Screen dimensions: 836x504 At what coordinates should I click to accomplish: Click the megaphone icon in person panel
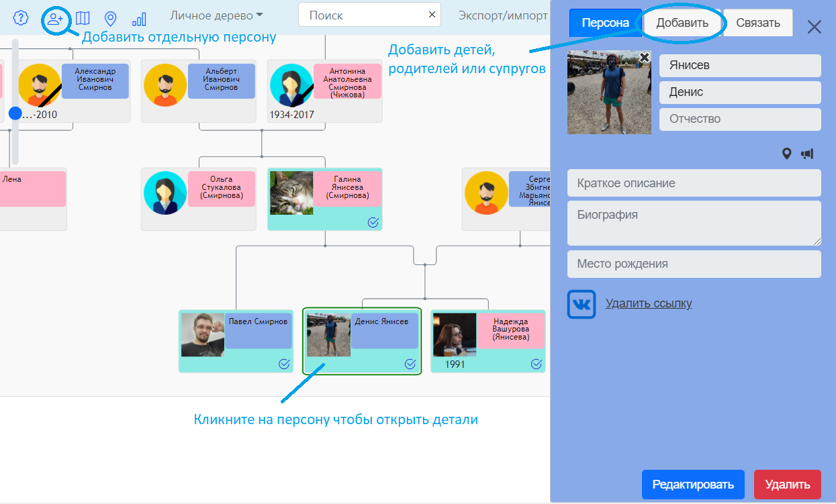[807, 154]
